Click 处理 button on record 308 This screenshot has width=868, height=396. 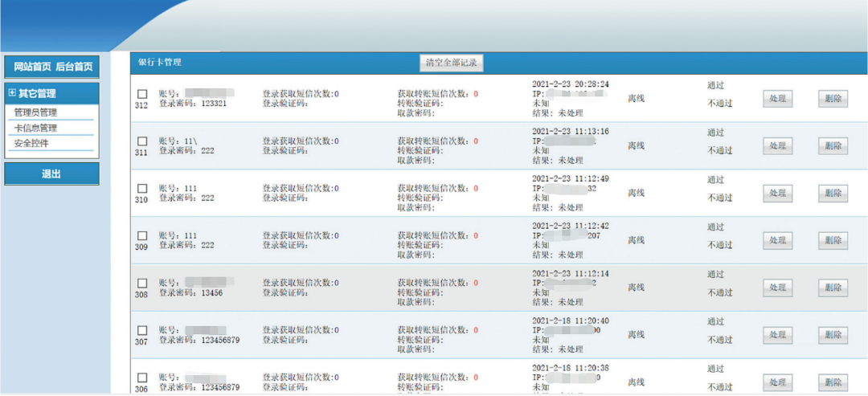[x=778, y=288]
